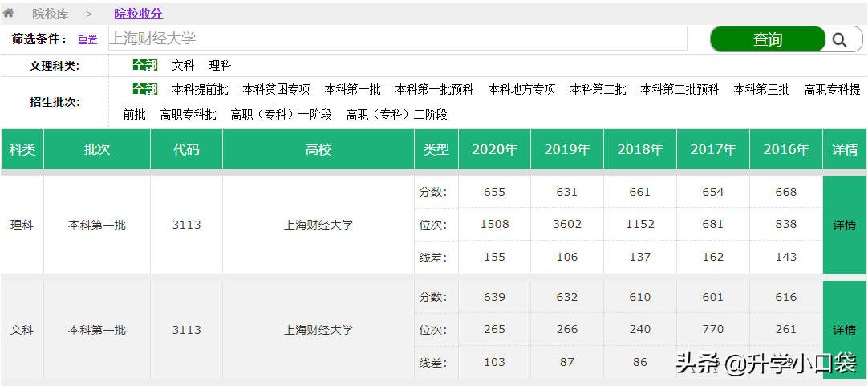Open 院校收分 breadcrumb link
This screenshot has height=386, width=868.
coord(139,14)
